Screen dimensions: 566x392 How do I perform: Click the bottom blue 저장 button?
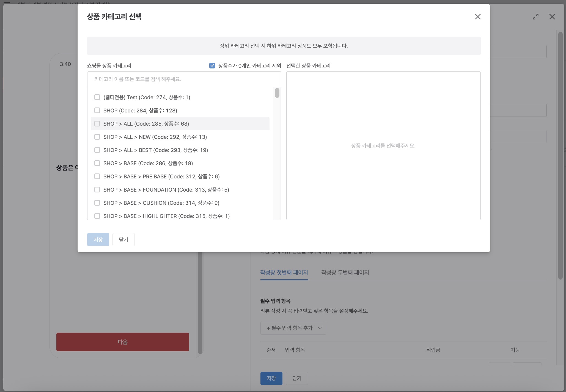tap(271, 378)
